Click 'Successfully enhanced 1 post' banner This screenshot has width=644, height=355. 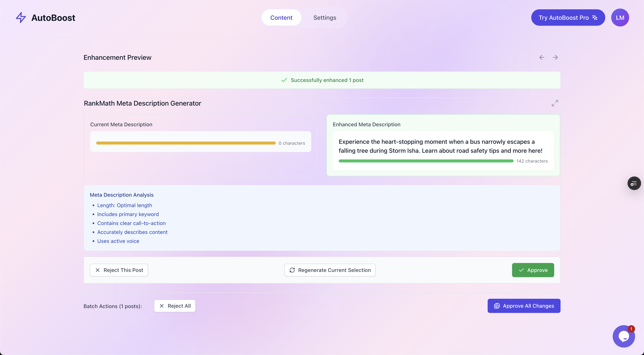pyautogui.click(x=322, y=80)
